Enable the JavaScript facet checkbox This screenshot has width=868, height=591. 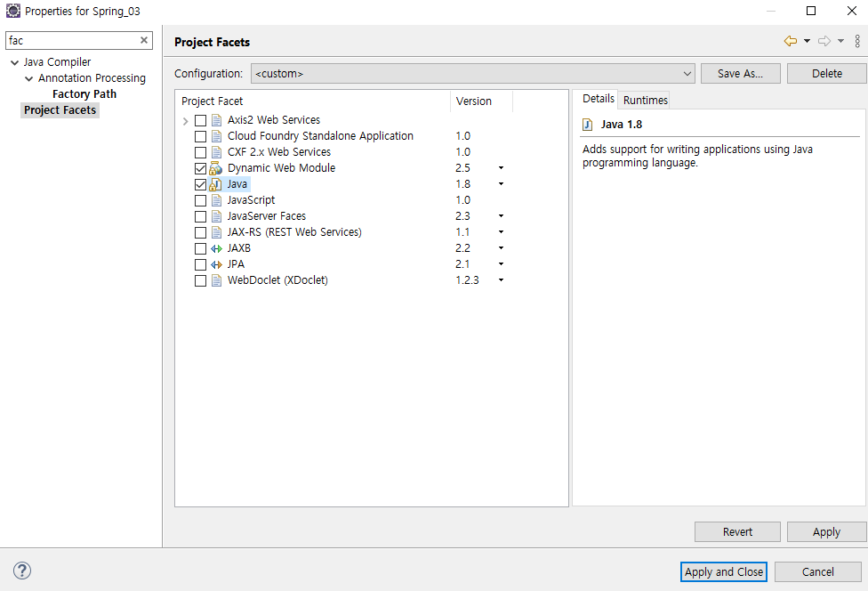point(200,200)
